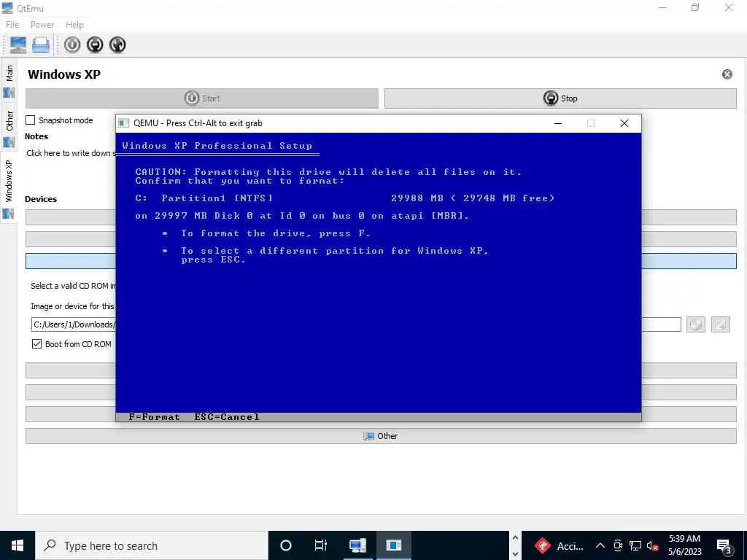Click the QtEmu application icon in title bar
This screenshot has width=747, height=560.
[7, 7]
